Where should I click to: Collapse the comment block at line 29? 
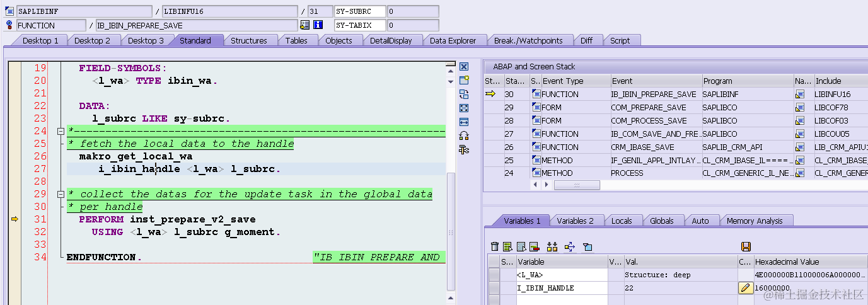click(x=61, y=194)
